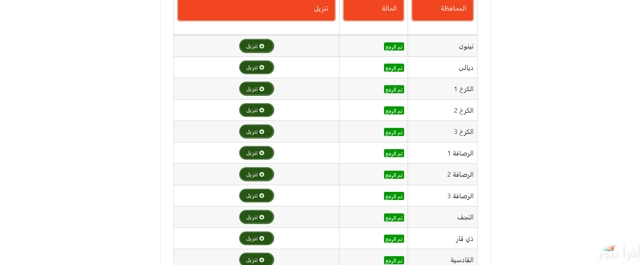This screenshot has height=265, width=644.
Task: Click the المحافظة column header
Action: [x=443, y=10]
